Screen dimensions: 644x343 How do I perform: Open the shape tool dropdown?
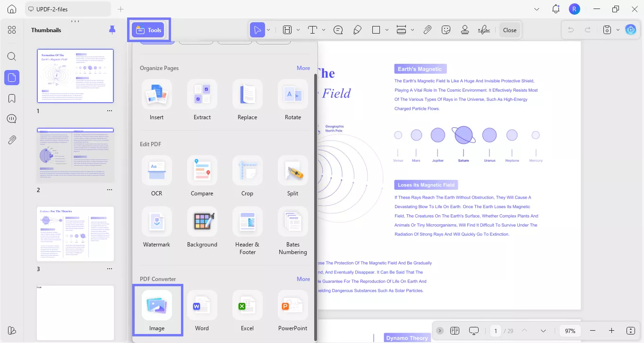[386, 30]
